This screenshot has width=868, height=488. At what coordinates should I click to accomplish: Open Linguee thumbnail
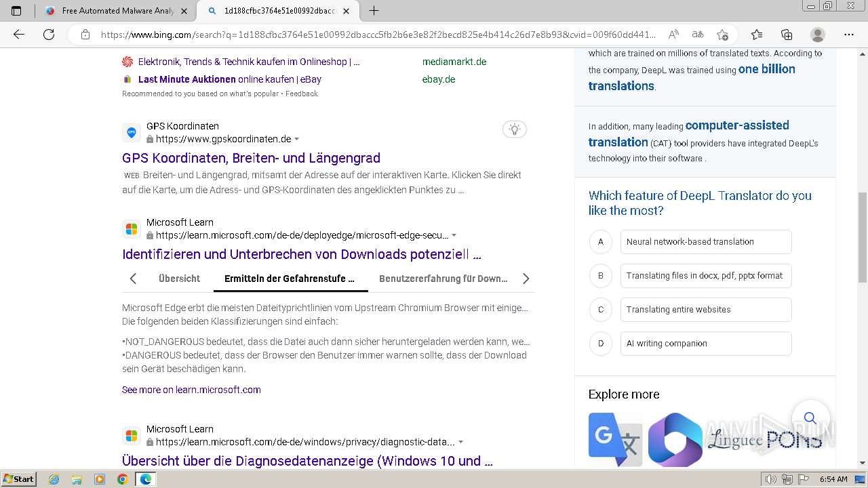pyautogui.click(x=734, y=440)
